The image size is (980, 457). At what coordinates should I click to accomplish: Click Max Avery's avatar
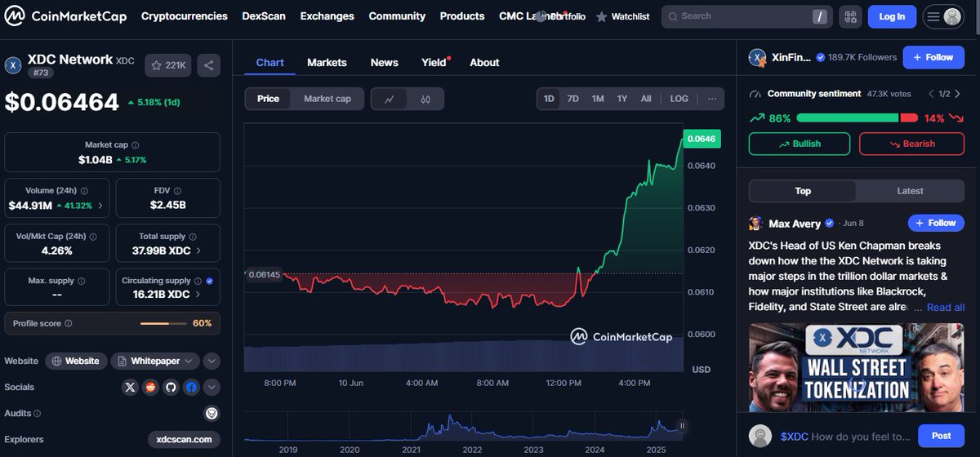(756, 224)
